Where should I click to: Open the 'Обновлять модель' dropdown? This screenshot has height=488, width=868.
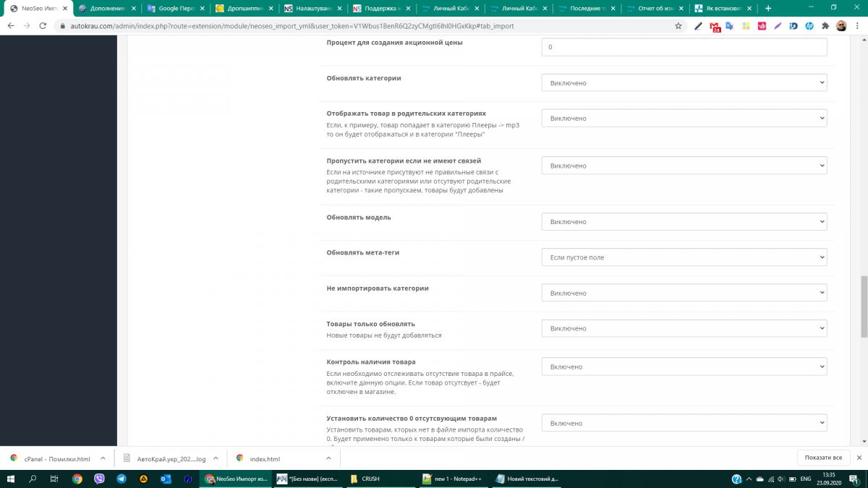(684, 222)
